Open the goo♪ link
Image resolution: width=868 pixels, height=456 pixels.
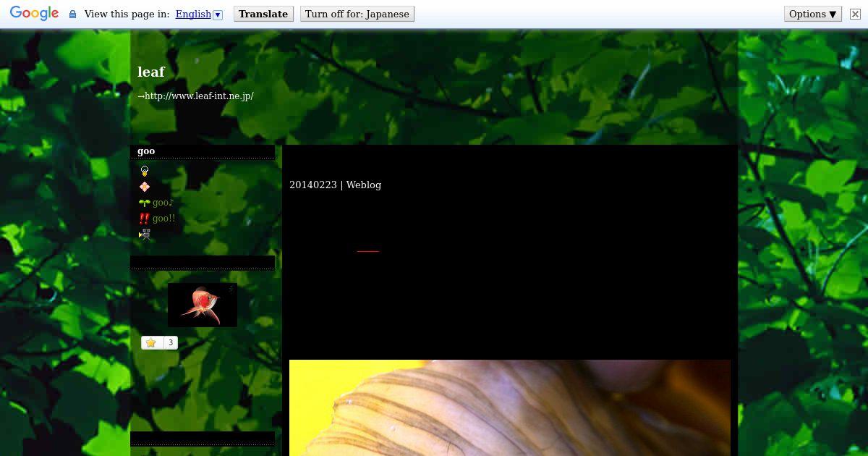click(x=163, y=203)
